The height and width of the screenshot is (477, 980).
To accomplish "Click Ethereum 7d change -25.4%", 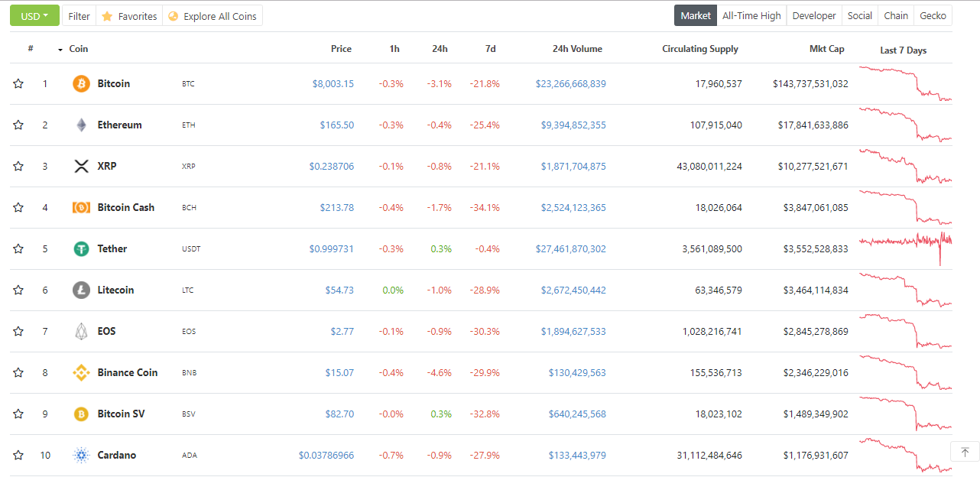I will click(x=485, y=125).
